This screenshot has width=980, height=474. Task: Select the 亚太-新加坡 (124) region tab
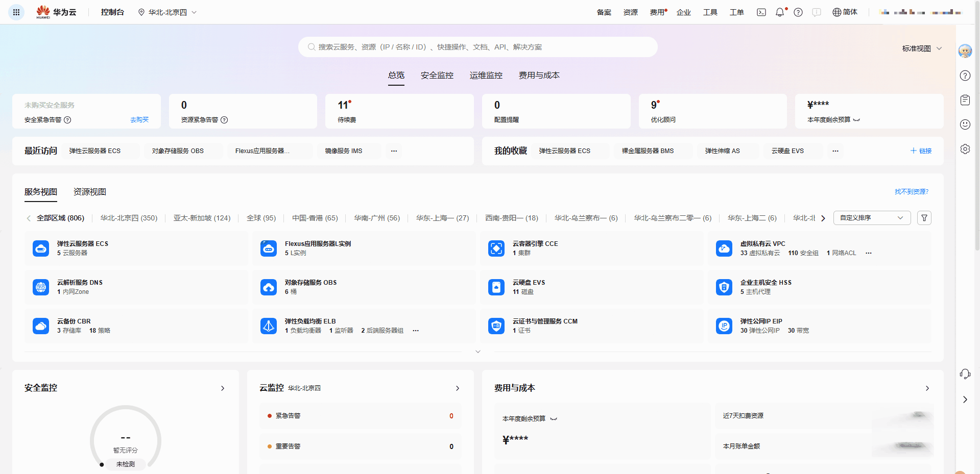(x=202, y=218)
